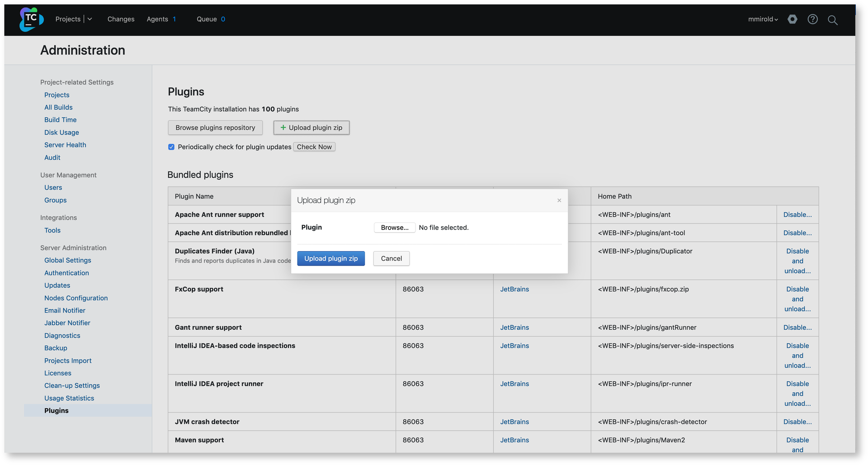Click the TeamCity logo icon

tap(31, 19)
